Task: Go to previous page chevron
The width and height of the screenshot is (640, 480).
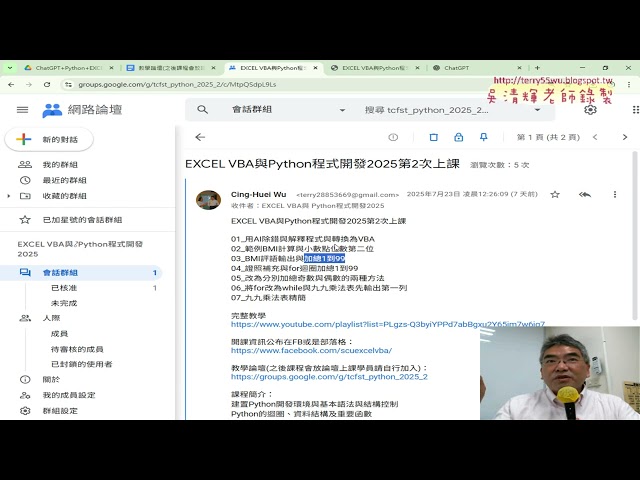Action: [595, 137]
